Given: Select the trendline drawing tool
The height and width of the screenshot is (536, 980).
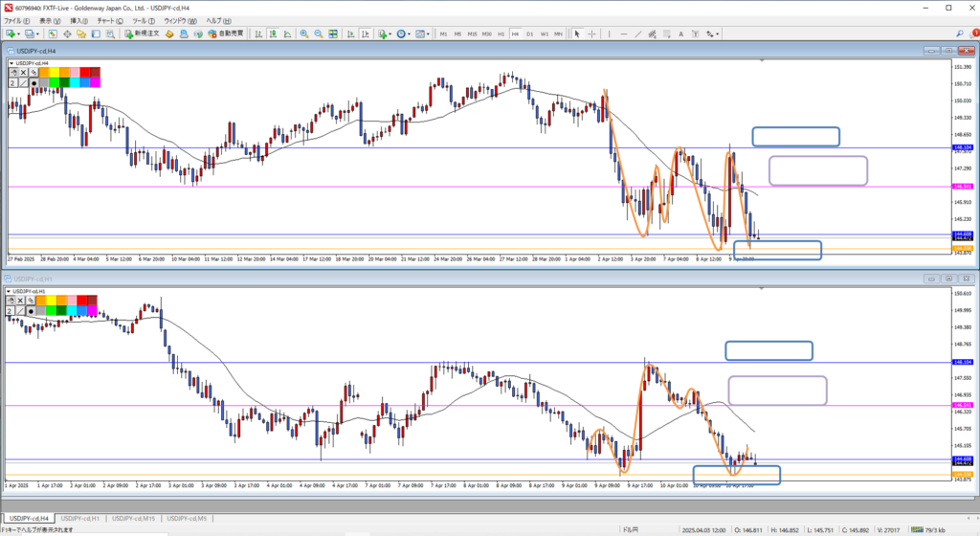Looking at the screenshot, I should [x=637, y=33].
